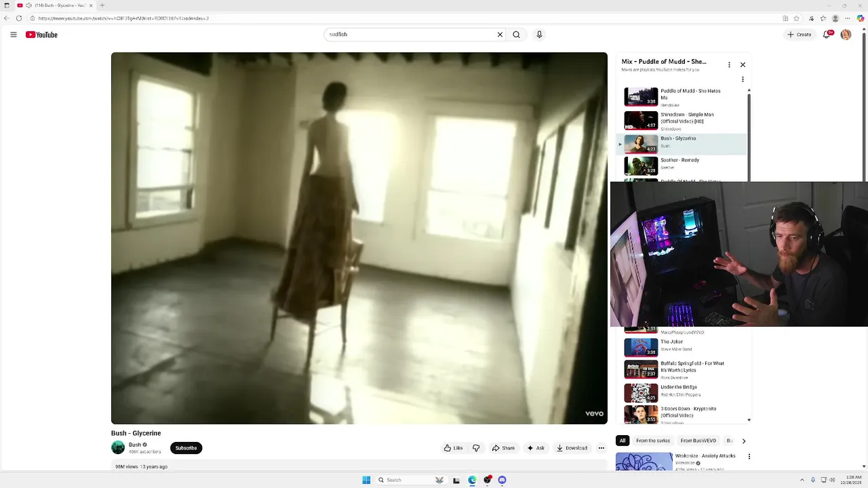This screenshot has height=488, width=868.
Task: Open the red circular taskbar app icon
Action: point(487,480)
